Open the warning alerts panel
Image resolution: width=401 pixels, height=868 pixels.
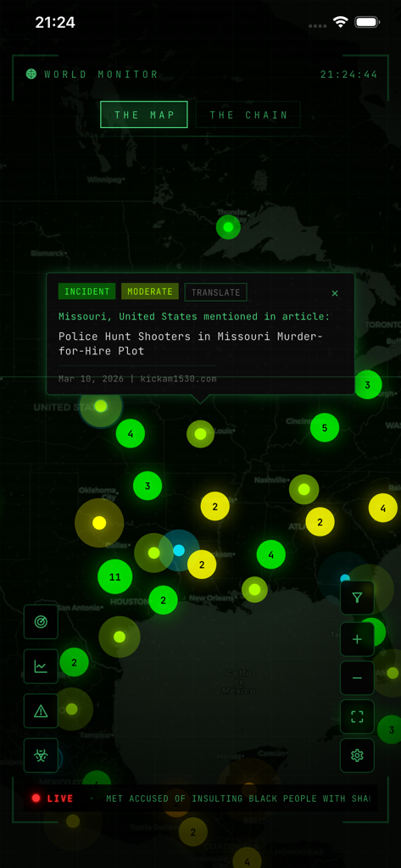(41, 711)
